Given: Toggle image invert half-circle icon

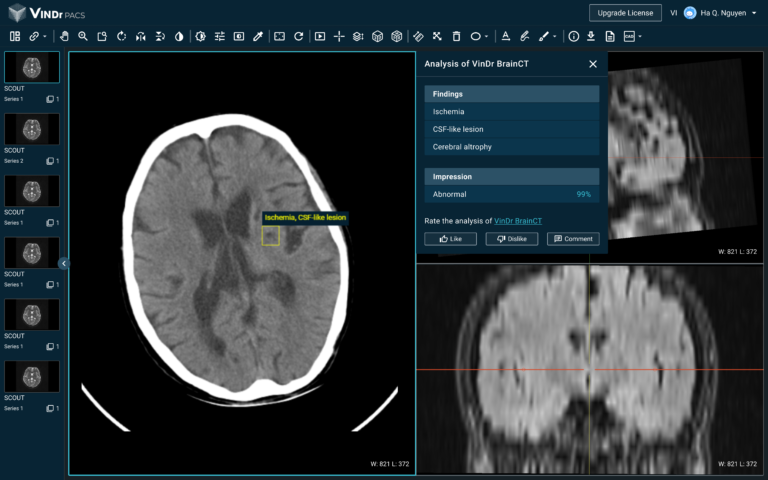Looking at the screenshot, I should coord(179,36).
